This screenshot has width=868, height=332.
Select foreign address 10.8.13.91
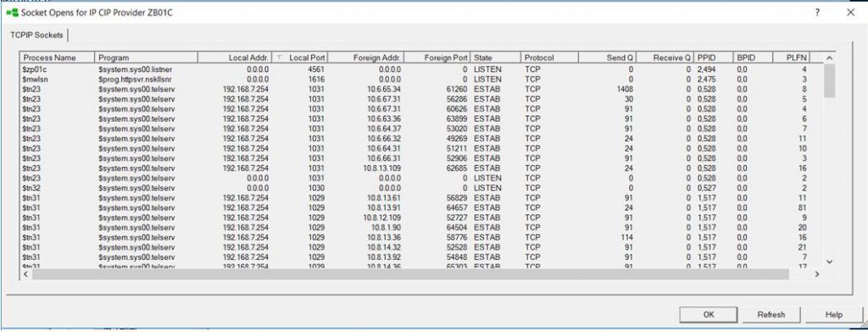(x=384, y=208)
